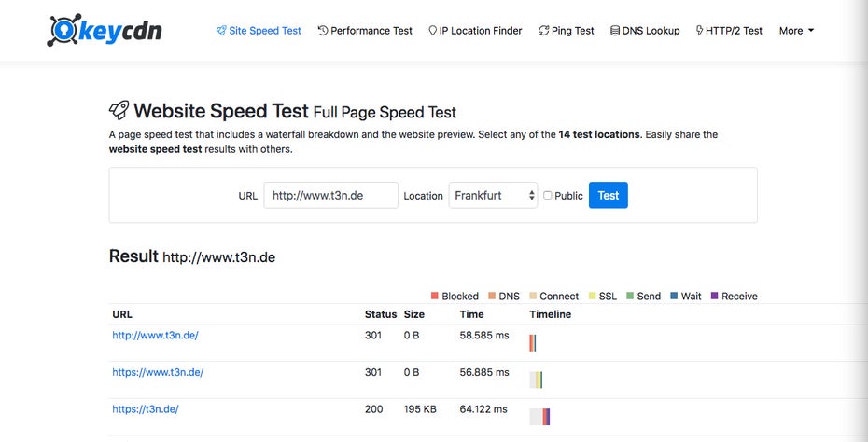This screenshot has height=442, width=868.
Task: Click the Wait legend color swatch
Action: (x=674, y=296)
